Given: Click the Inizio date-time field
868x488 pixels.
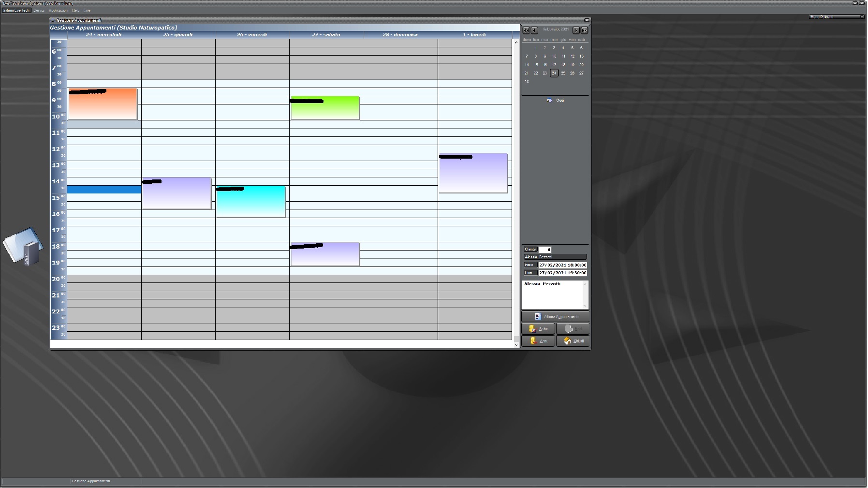Looking at the screenshot, I should pos(563,265).
